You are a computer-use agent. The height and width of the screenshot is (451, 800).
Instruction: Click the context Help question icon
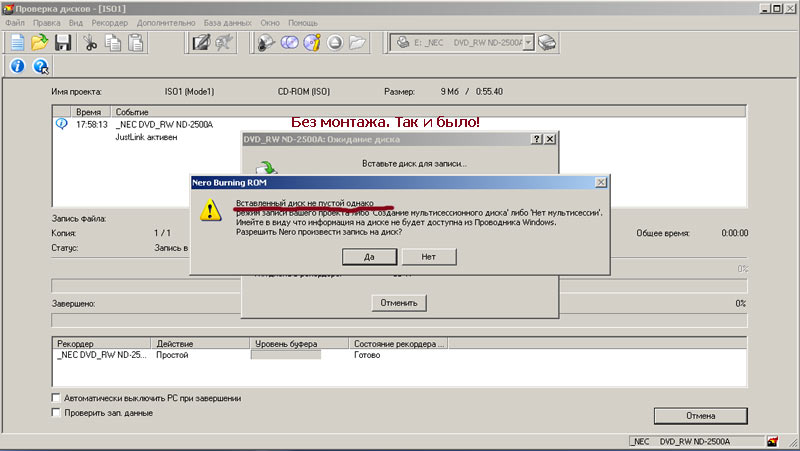[x=41, y=67]
